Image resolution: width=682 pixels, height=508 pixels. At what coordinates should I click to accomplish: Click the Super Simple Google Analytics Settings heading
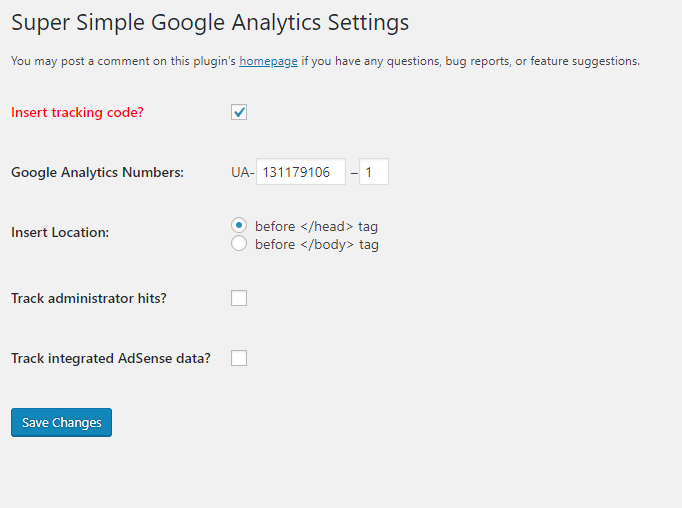pyautogui.click(x=210, y=23)
